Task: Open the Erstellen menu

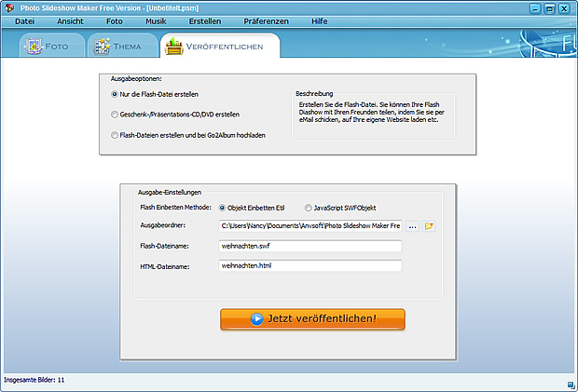Action: [x=205, y=21]
